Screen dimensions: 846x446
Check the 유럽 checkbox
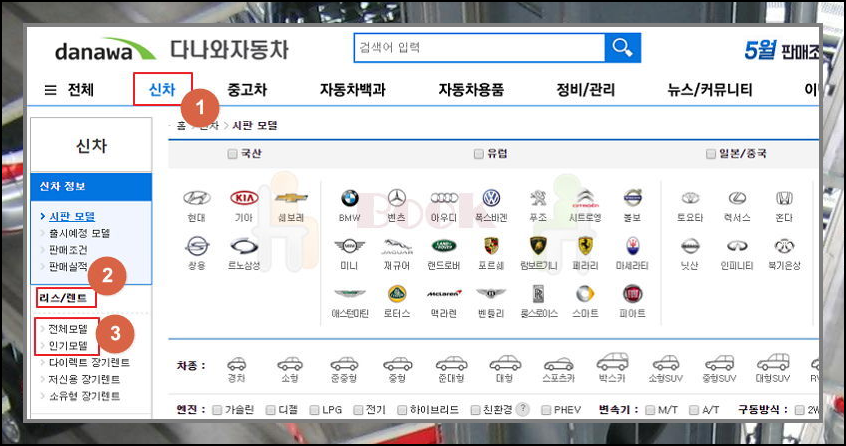pyautogui.click(x=478, y=154)
